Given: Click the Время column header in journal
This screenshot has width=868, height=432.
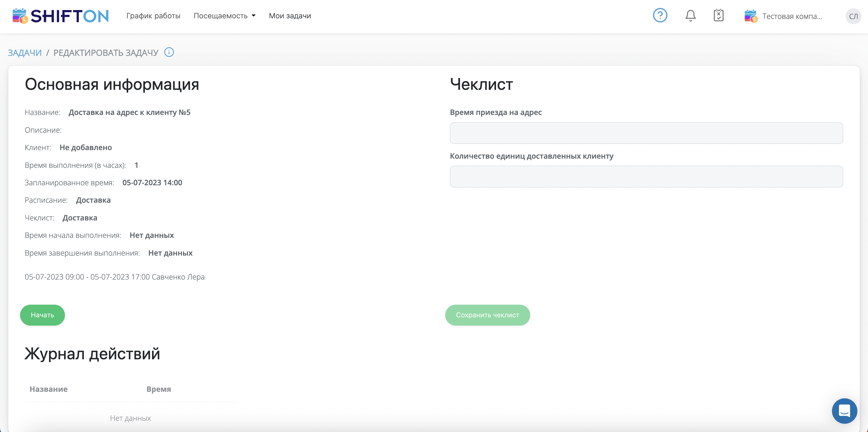Looking at the screenshot, I should point(159,389).
